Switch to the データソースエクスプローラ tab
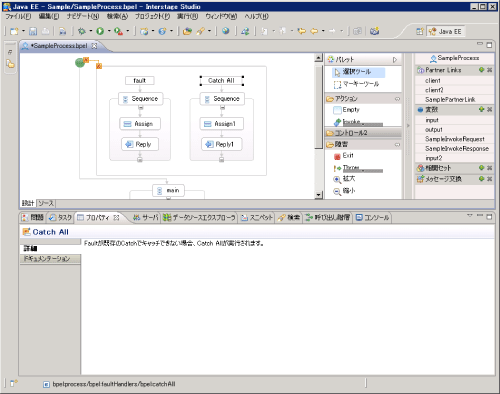 click(199, 218)
